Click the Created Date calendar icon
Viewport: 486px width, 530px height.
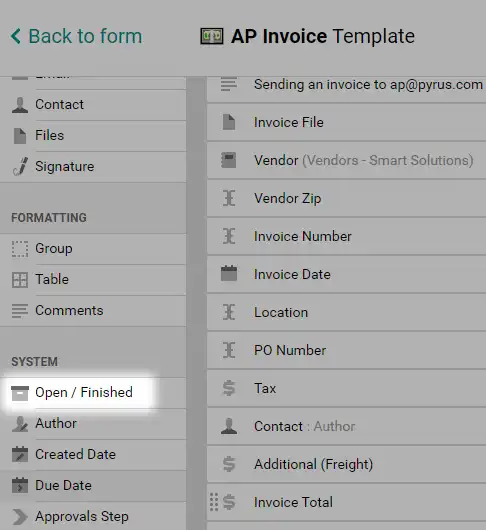[x=20, y=454]
